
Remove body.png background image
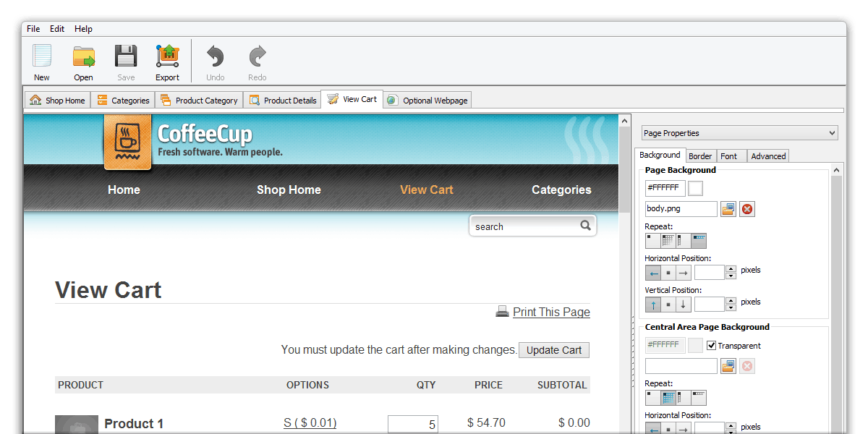pyautogui.click(x=747, y=209)
